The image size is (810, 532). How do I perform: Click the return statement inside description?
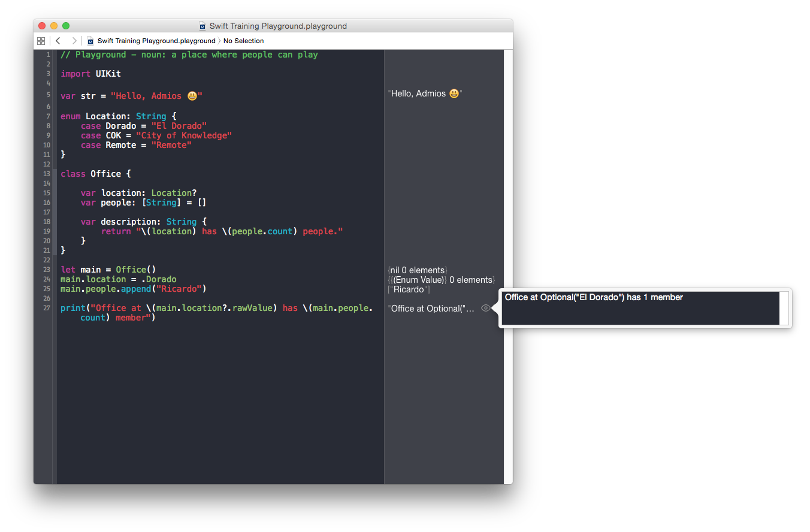click(x=222, y=231)
